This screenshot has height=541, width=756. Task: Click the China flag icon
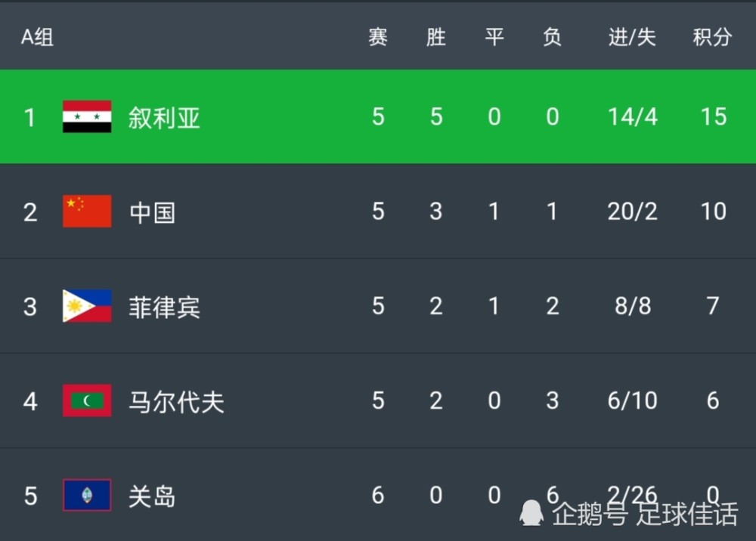(x=87, y=211)
